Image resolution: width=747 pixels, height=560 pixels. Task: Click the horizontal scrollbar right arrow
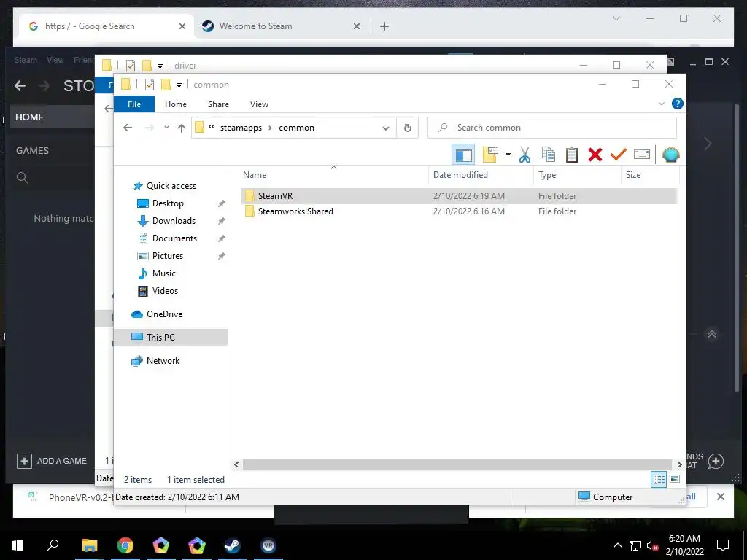[679, 464]
